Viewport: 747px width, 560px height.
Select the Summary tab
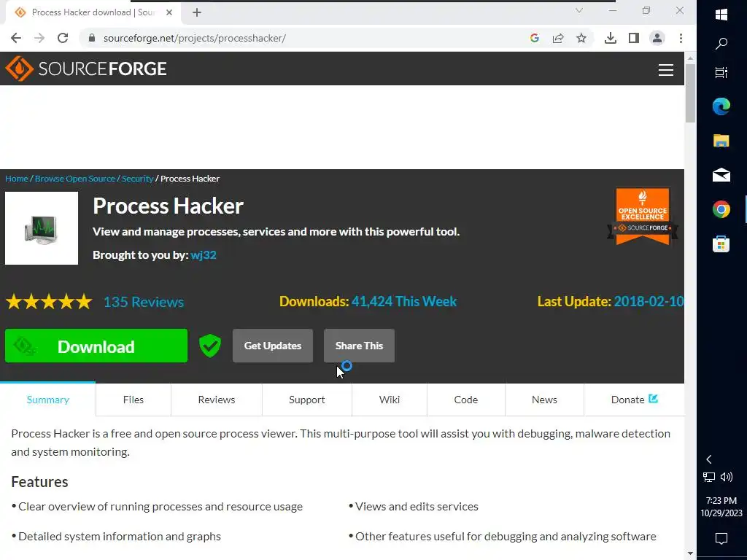coord(47,400)
